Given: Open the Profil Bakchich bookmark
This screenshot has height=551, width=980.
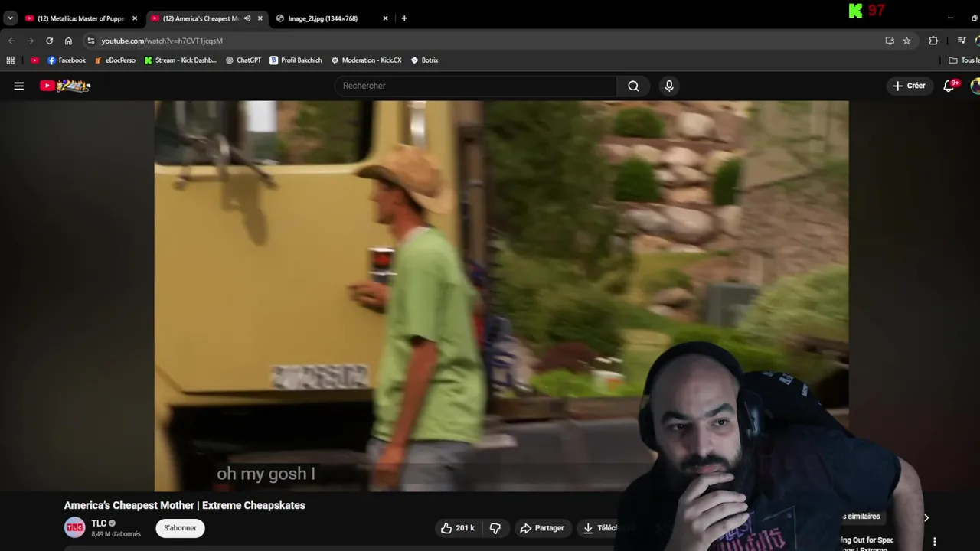Looking at the screenshot, I should 296,60.
